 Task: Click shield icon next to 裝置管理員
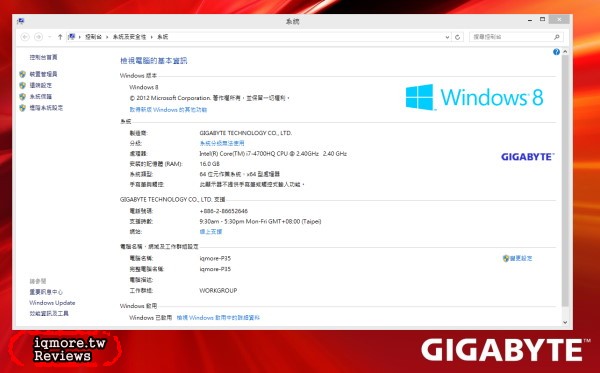[23, 74]
